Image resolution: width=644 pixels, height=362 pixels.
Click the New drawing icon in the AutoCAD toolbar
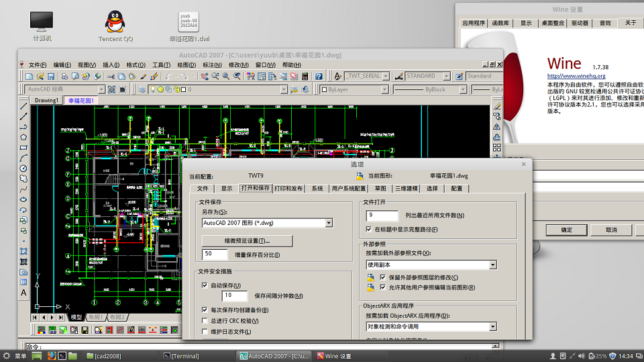[x=29, y=77]
